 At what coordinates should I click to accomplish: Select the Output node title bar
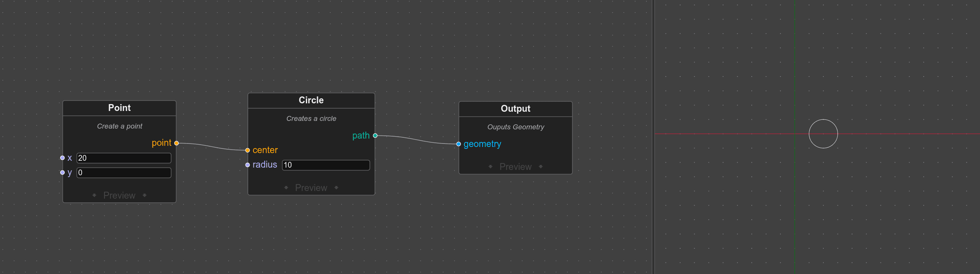tap(515, 109)
